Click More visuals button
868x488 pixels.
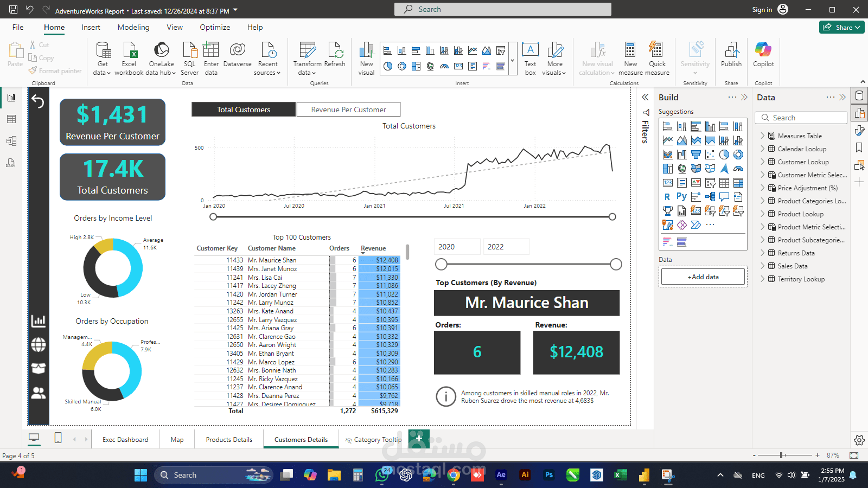[554, 58]
